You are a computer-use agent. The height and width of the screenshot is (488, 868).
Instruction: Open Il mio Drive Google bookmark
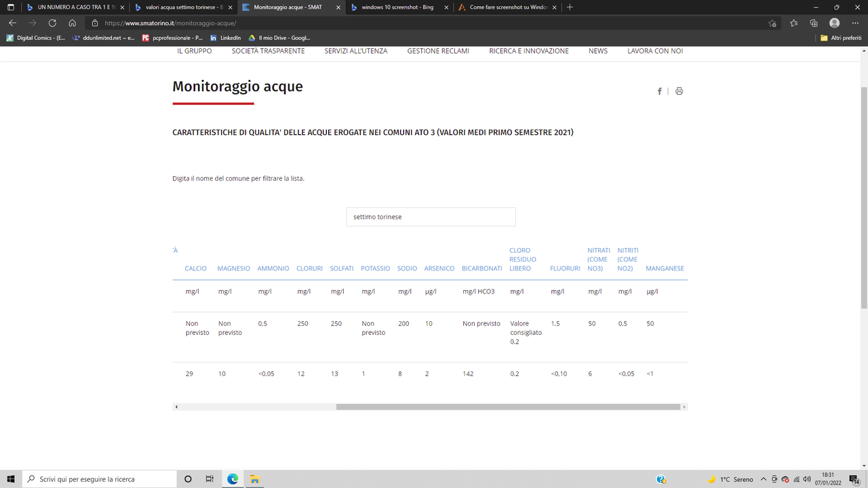[x=279, y=38]
